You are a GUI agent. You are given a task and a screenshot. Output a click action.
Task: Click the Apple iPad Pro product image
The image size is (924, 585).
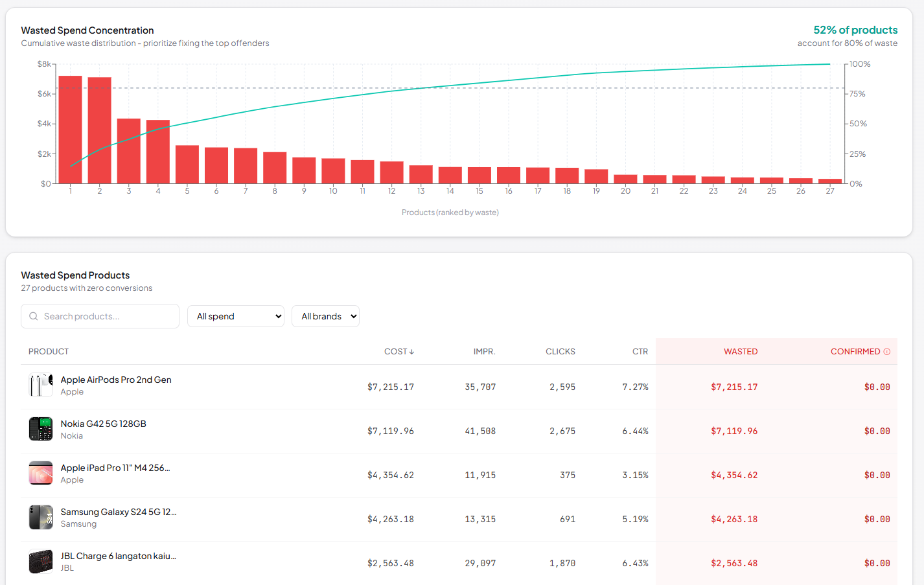pos(40,473)
